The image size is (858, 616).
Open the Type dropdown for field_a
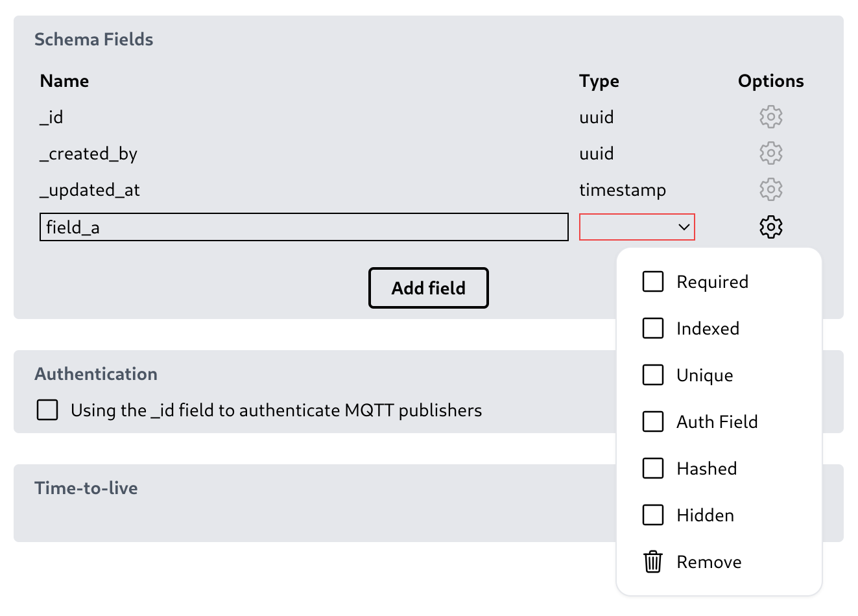point(636,227)
